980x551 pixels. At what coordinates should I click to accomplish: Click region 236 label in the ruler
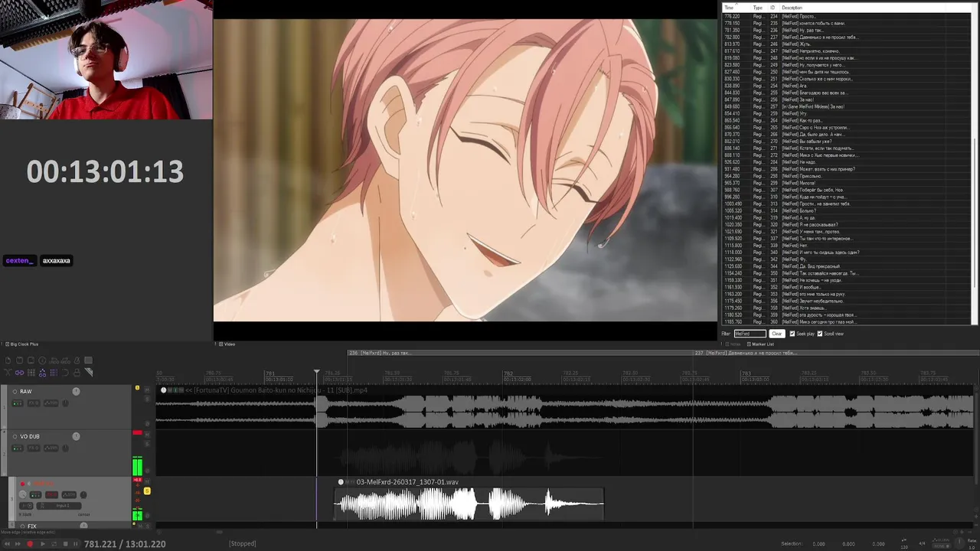point(380,353)
